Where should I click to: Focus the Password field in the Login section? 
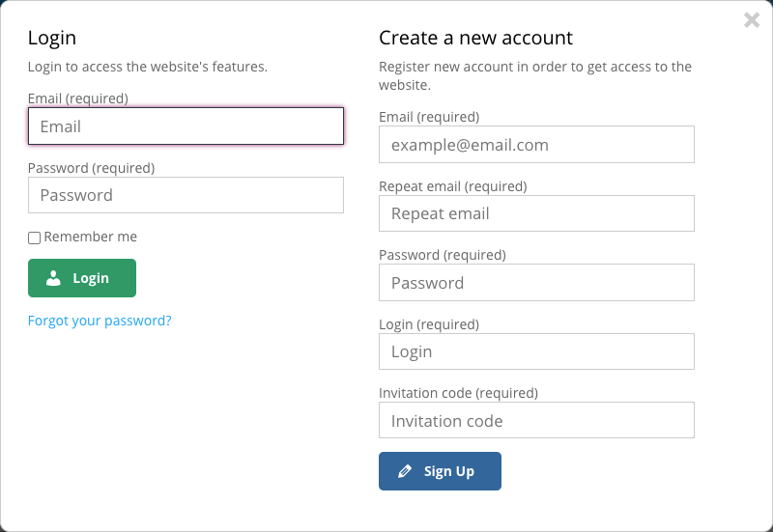click(186, 195)
